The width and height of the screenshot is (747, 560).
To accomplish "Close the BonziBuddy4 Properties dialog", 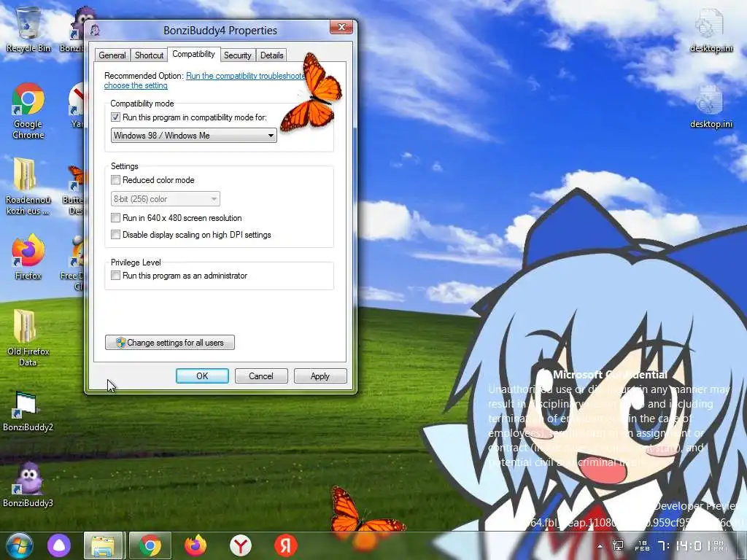I will coord(341,27).
